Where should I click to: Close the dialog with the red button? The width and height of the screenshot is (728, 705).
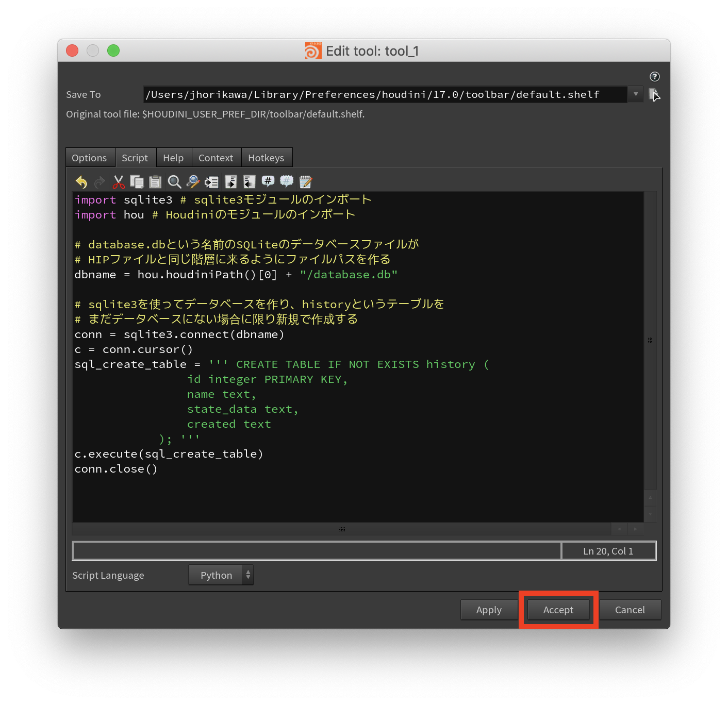[72, 51]
